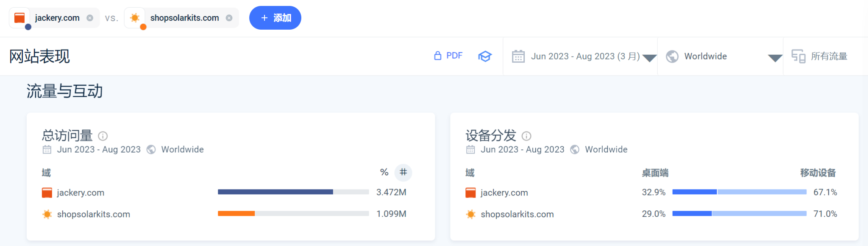Download the PDF report
Screen dimensions: 868x246
(448, 56)
